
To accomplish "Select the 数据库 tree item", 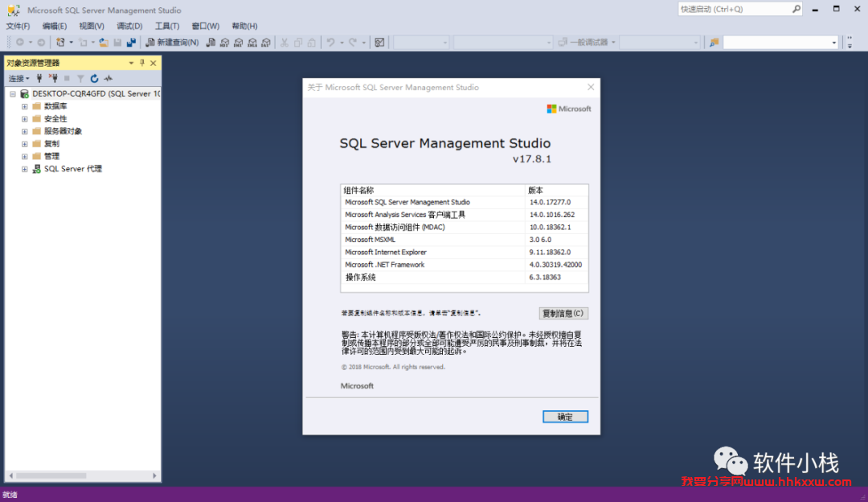I will (x=55, y=106).
